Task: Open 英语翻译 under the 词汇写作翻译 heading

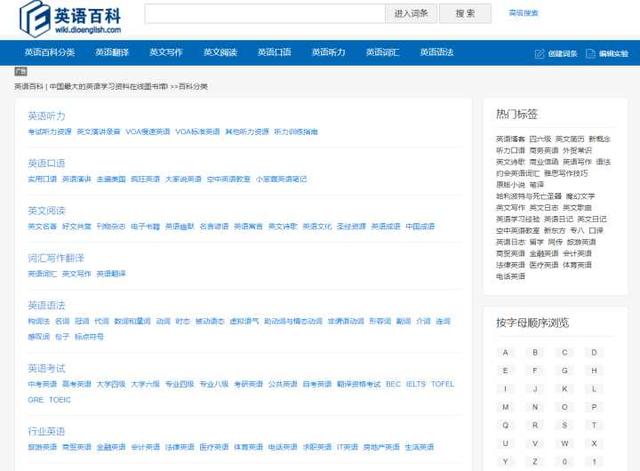Action: pos(111,273)
